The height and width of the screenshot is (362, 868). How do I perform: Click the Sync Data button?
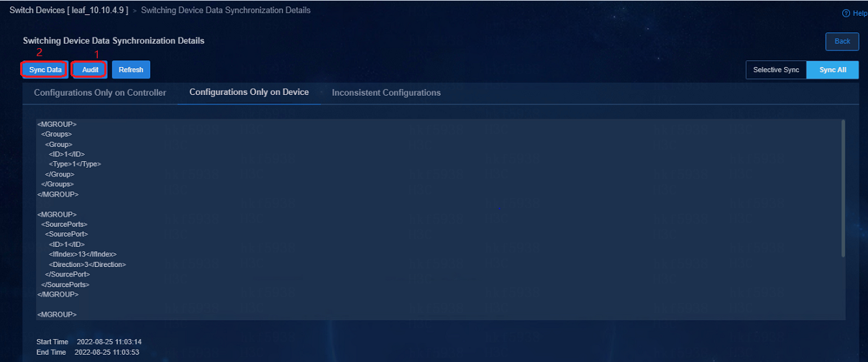(45, 70)
